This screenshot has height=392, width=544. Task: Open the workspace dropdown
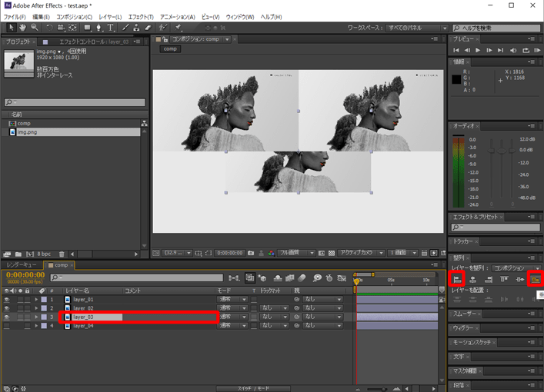tap(417, 28)
